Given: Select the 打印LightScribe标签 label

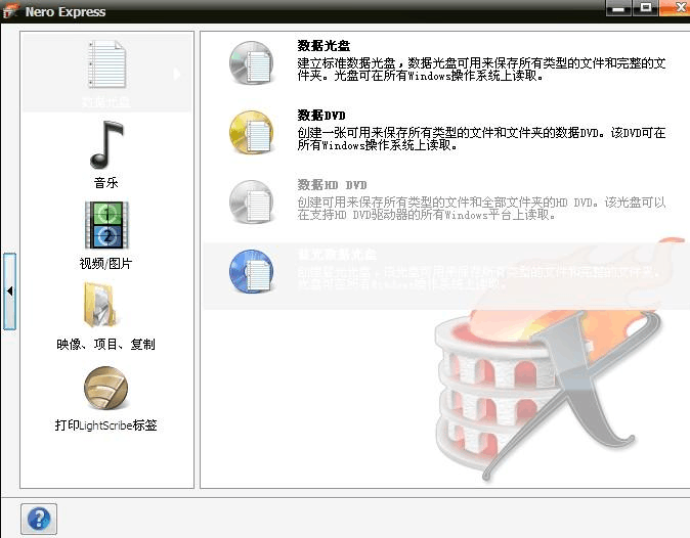Looking at the screenshot, I should [106, 425].
